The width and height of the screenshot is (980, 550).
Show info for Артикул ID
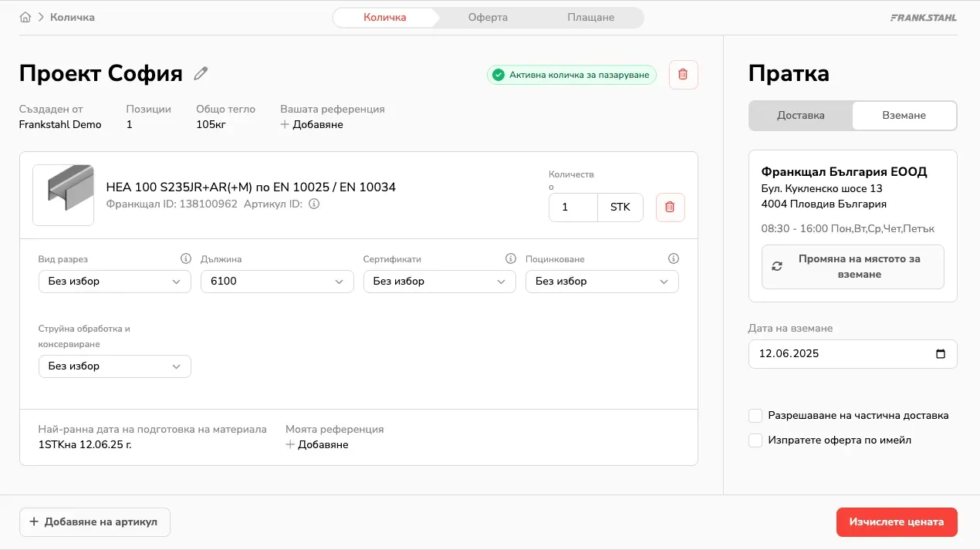(313, 204)
